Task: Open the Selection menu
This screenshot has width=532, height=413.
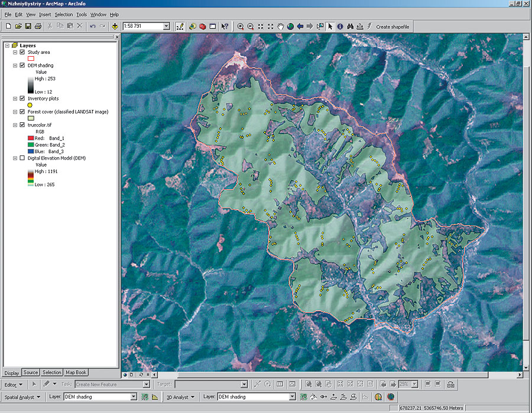Action: (x=64, y=15)
